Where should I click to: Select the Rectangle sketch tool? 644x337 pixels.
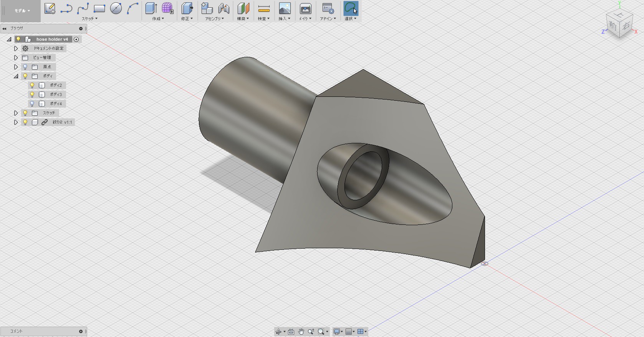click(99, 8)
